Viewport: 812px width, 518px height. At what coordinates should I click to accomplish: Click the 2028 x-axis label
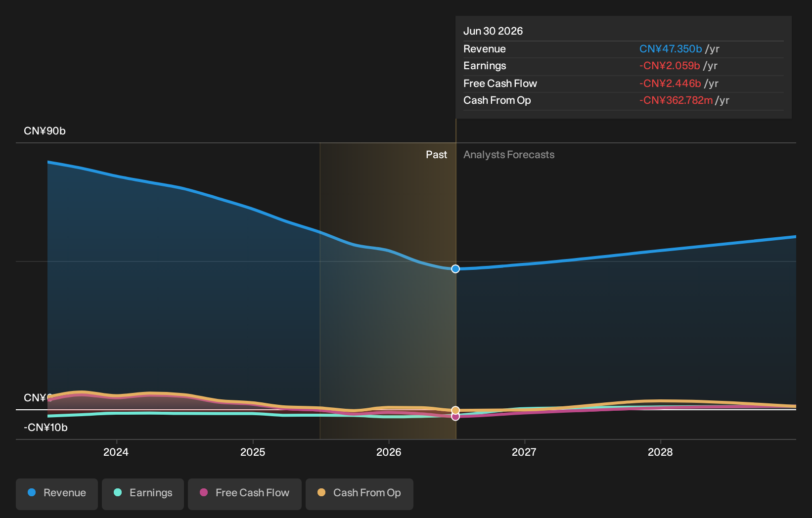[660, 452]
